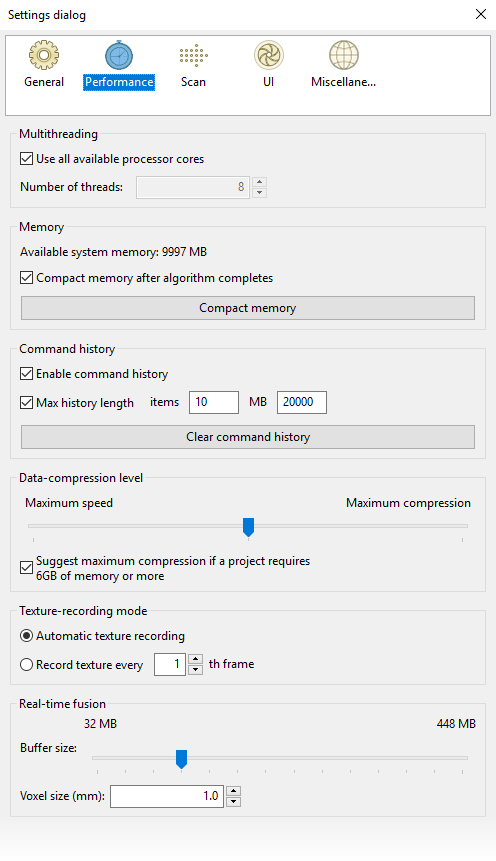Toggle Compact memory after algorithm completes

(26, 278)
